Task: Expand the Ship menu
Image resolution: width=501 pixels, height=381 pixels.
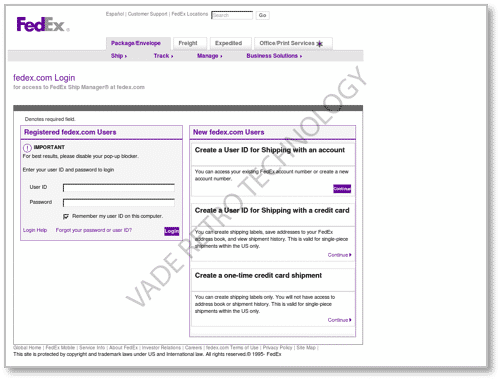Action: point(119,56)
